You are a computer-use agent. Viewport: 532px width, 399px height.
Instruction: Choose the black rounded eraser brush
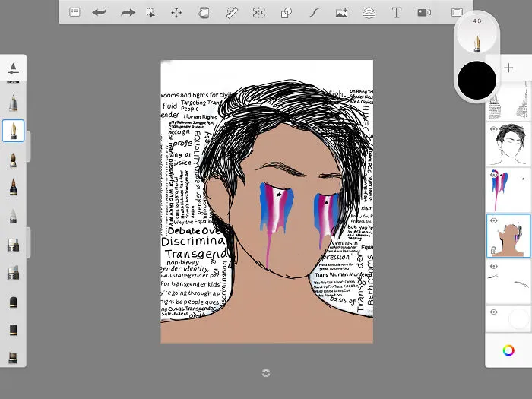[13, 302]
